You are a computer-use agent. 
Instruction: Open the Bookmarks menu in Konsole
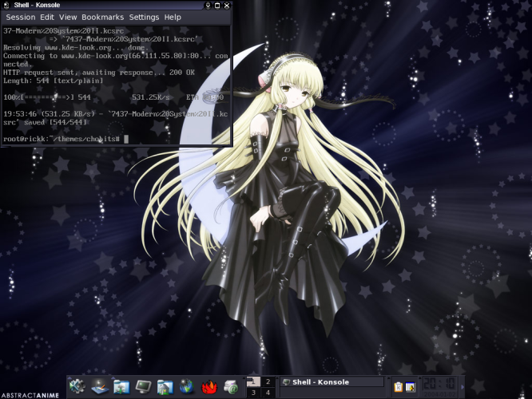click(x=102, y=18)
